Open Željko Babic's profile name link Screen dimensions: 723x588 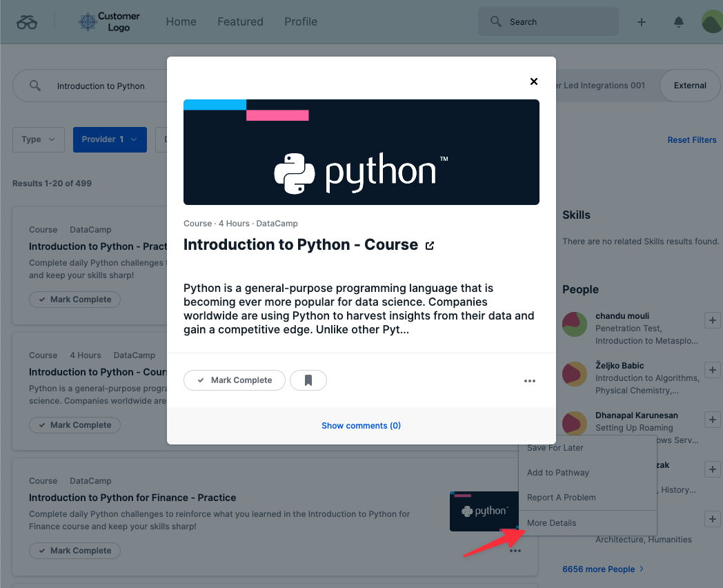click(x=620, y=365)
